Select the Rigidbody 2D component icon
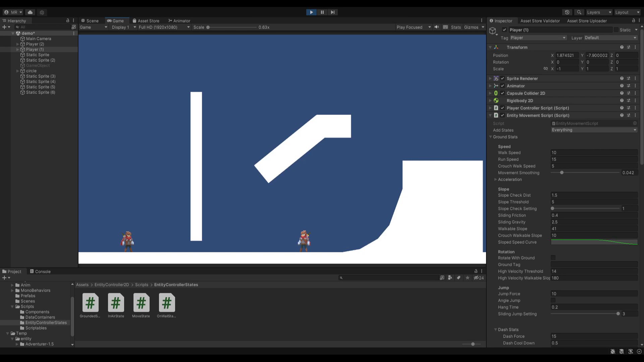 tap(496, 100)
